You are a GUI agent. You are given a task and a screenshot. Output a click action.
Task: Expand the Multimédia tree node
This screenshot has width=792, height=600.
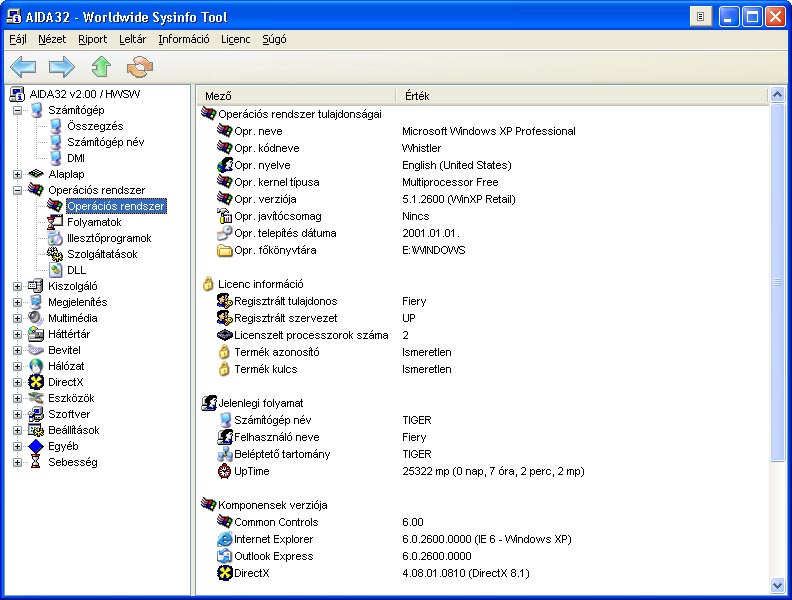(x=17, y=318)
